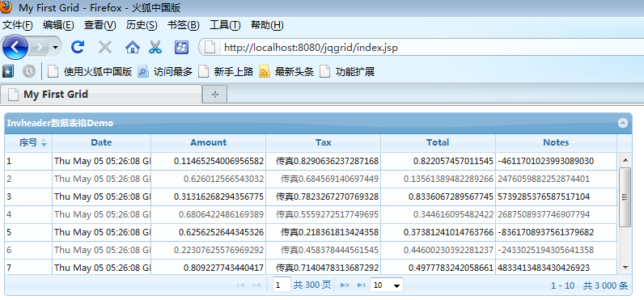644x300 pixels.
Task: Go to home page icon
Action: tap(132, 47)
